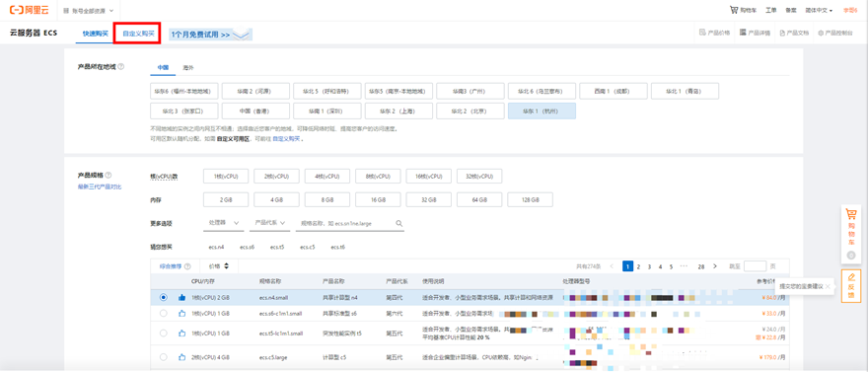The image size is (868, 372).
Task: Click suggested spec ecs.s6
Action: (x=247, y=247)
